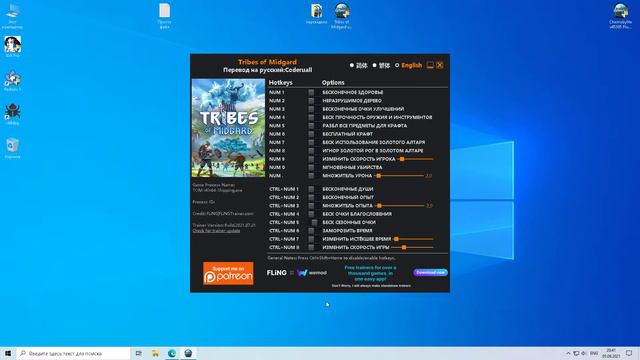Show hidden tray icons chevron
The image size is (640, 360).
point(568,353)
